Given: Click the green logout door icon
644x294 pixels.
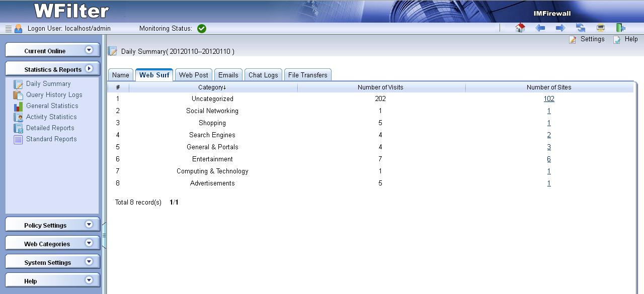Looking at the screenshot, I should [621, 28].
